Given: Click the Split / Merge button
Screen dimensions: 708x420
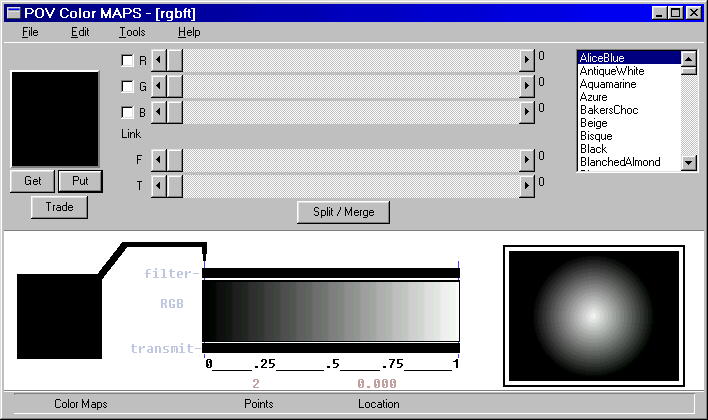Looking at the screenshot, I should tap(343, 212).
